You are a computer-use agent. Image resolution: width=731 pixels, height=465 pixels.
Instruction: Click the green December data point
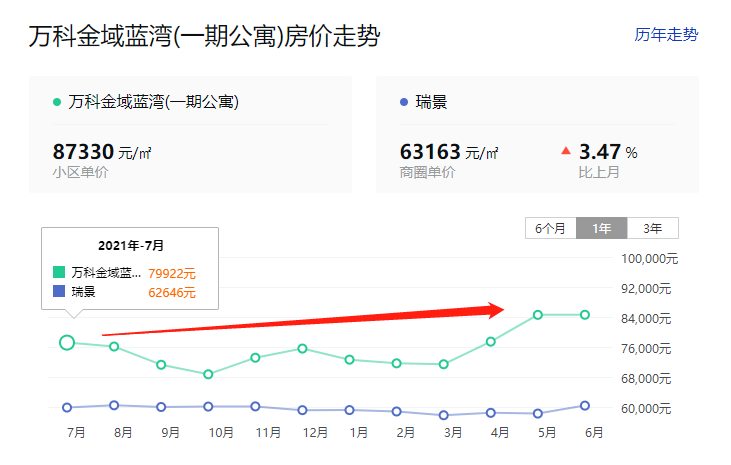click(x=303, y=348)
